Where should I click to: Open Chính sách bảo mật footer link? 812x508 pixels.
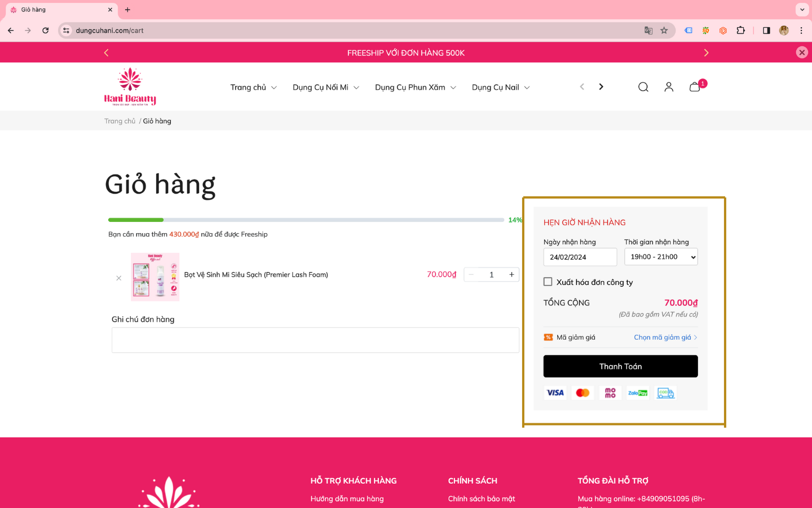(482, 499)
